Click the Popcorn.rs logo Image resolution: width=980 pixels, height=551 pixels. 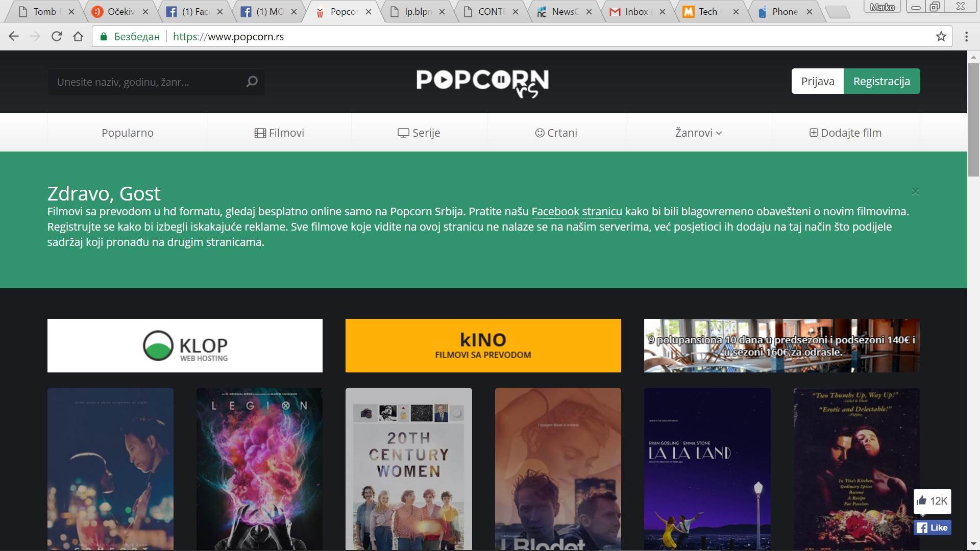(x=482, y=83)
